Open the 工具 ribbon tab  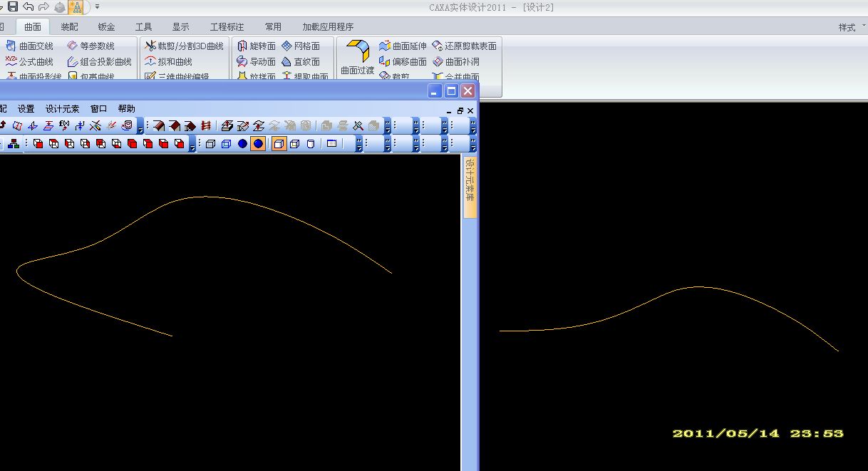(143, 27)
